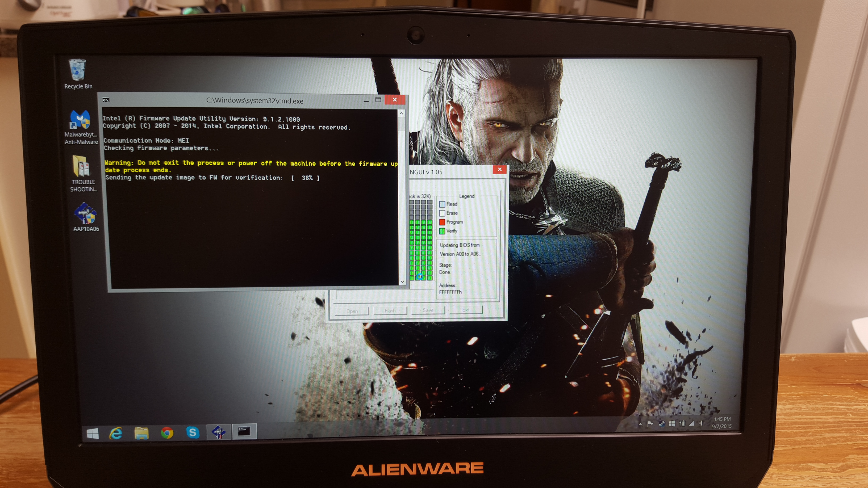Click the NGUI v.1.05 title text
Image resolution: width=868 pixels, height=488 pixels.
[x=426, y=172]
